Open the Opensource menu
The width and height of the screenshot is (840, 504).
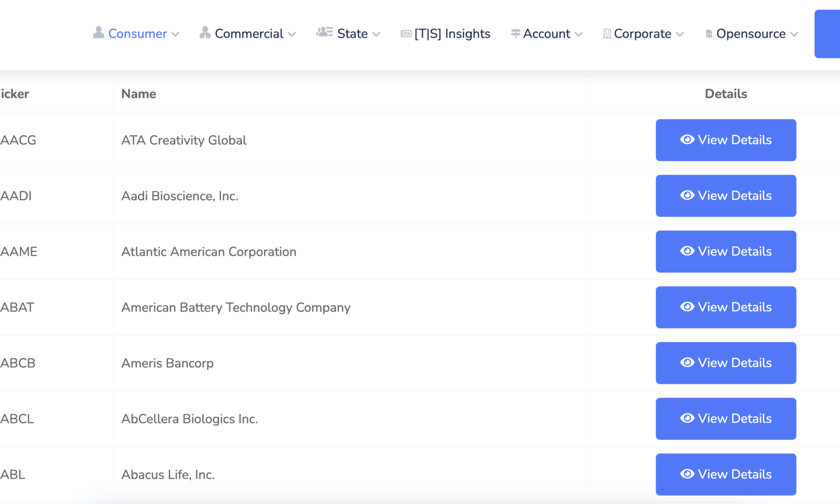(x=752, y=34)
